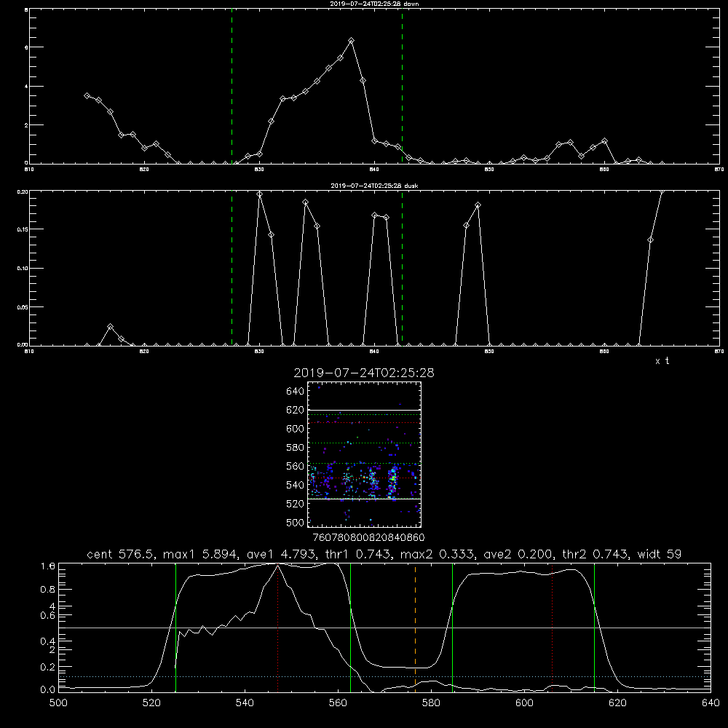Click 'widt 59' in the stats line
728x728 pixels.
(x=660, y=554)
